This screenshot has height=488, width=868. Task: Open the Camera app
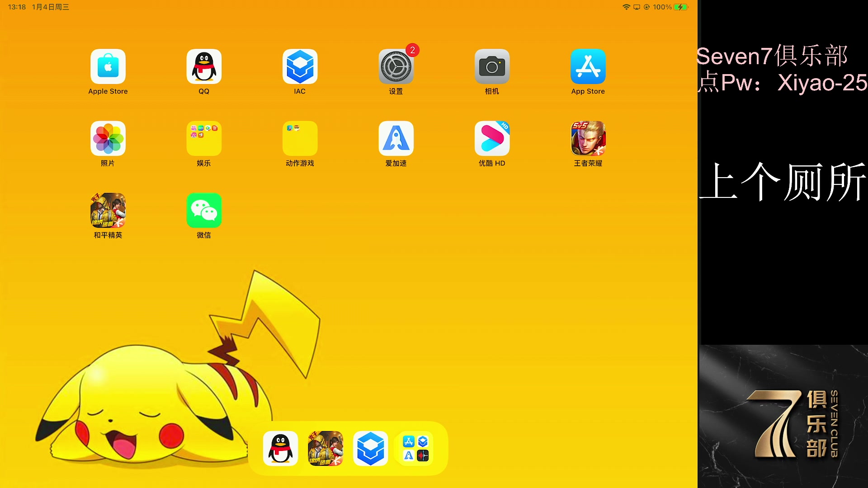pos(492,66)
